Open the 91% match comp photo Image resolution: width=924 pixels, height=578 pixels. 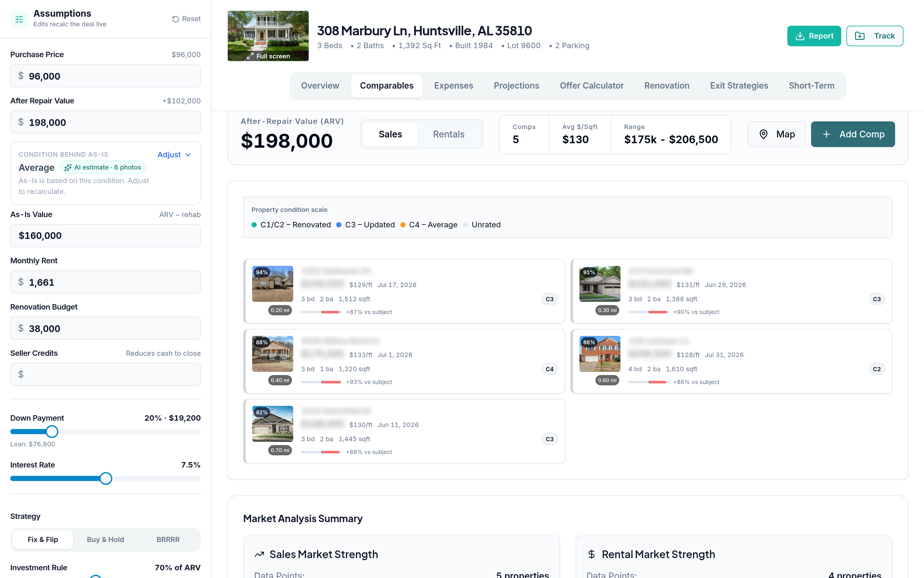(600, 284)
